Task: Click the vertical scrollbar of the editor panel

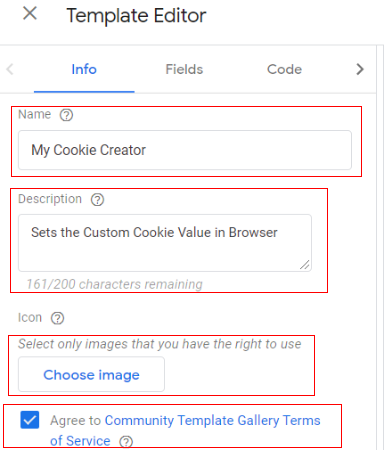Action: [380, 247]
